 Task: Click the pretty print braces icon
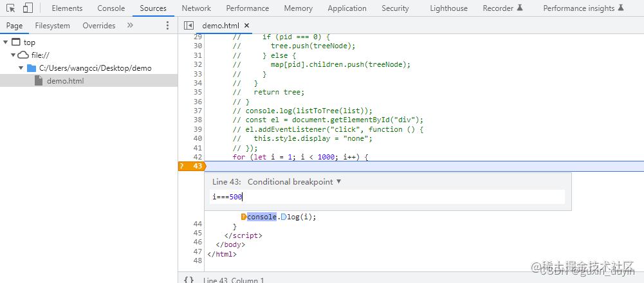click(189, 280)
